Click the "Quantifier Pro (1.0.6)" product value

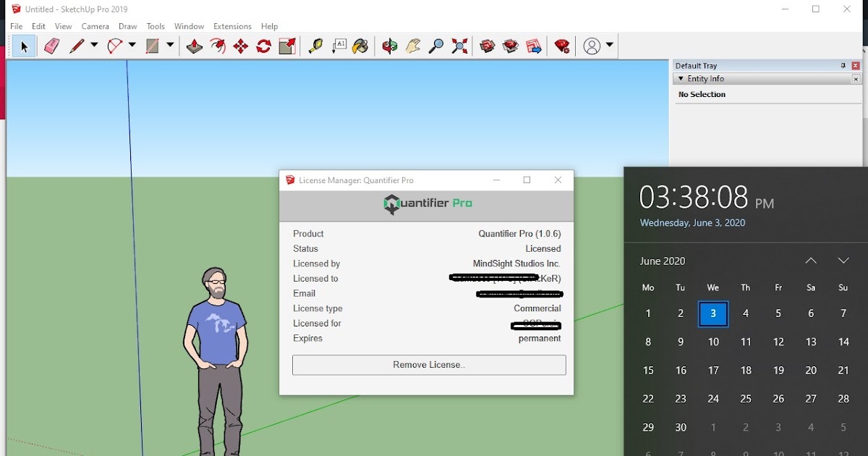(519, 234)
